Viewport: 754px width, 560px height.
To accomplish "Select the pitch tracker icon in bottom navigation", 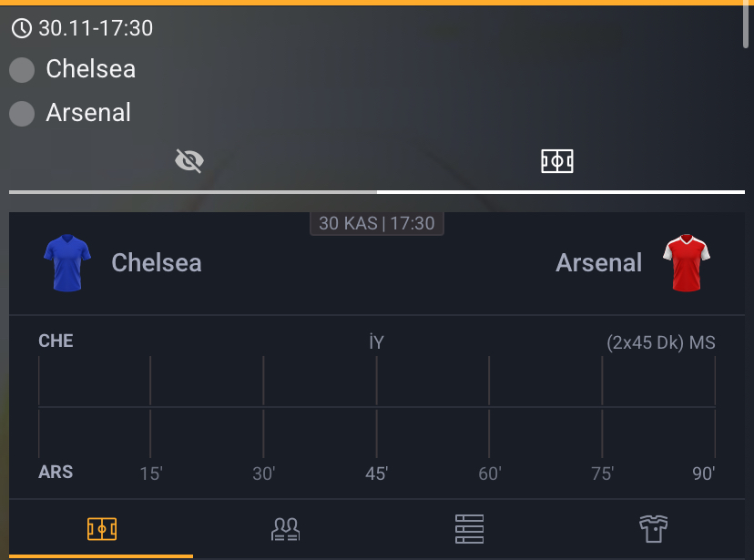I will [x=102, y=528].
